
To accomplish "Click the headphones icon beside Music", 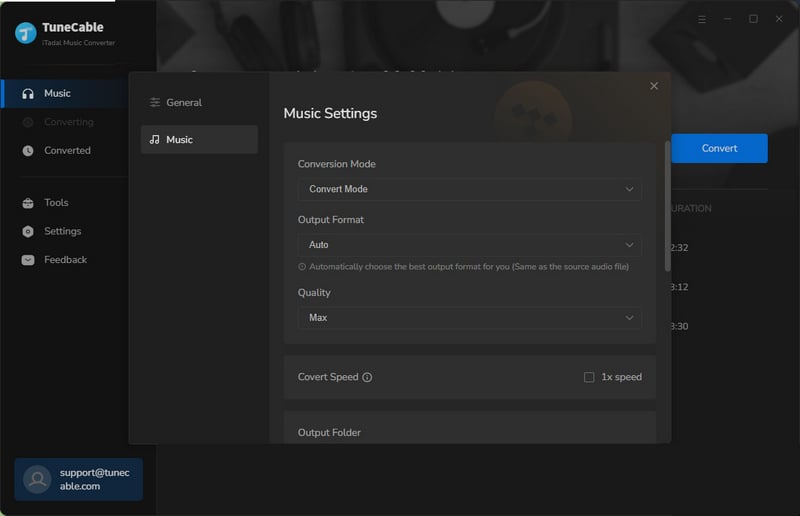I will tap(28, 93).
